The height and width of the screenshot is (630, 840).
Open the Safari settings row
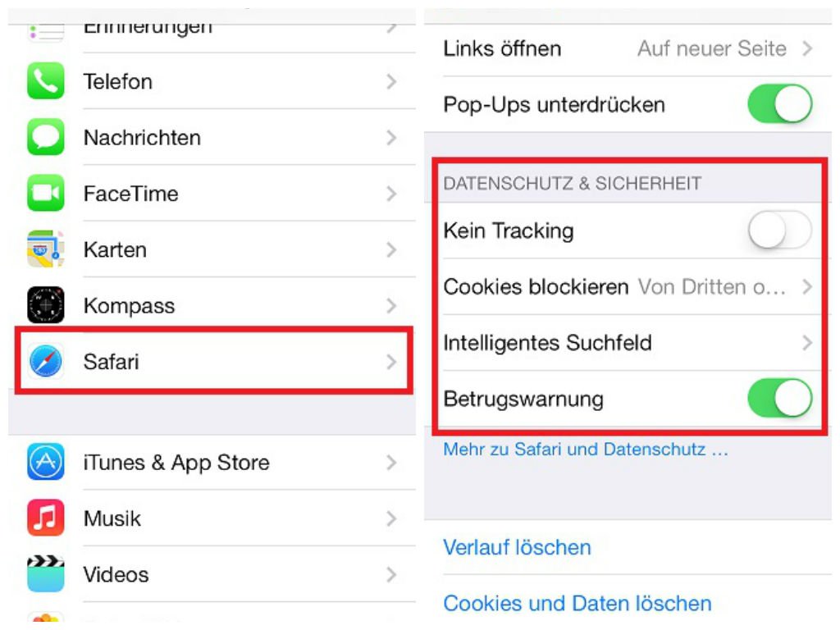(x=214, y=362)
